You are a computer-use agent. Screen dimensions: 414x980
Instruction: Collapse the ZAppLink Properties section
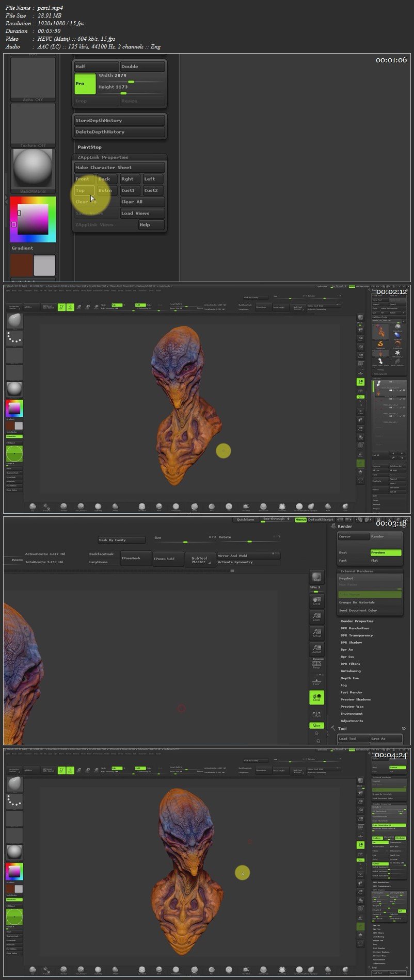103,157
